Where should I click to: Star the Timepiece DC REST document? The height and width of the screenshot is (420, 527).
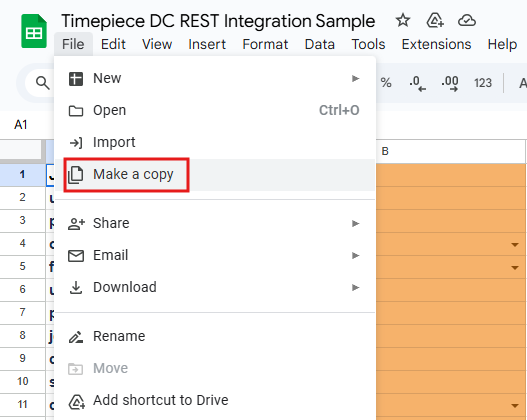[x=403, y=20]
